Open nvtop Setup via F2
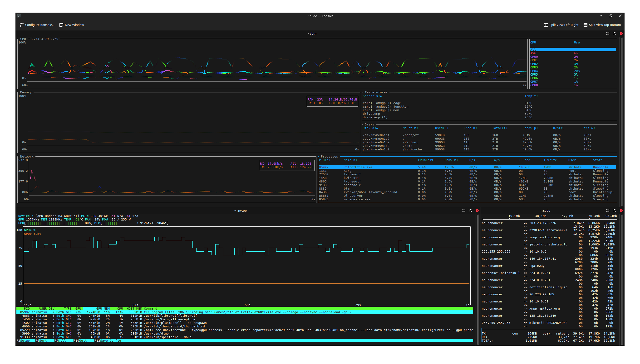 pos(25,340)
